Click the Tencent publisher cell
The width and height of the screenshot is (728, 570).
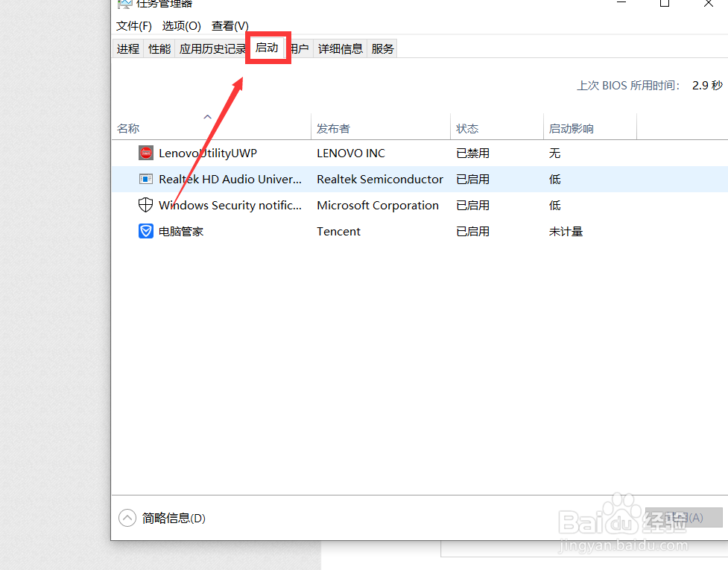coord(338,231)
